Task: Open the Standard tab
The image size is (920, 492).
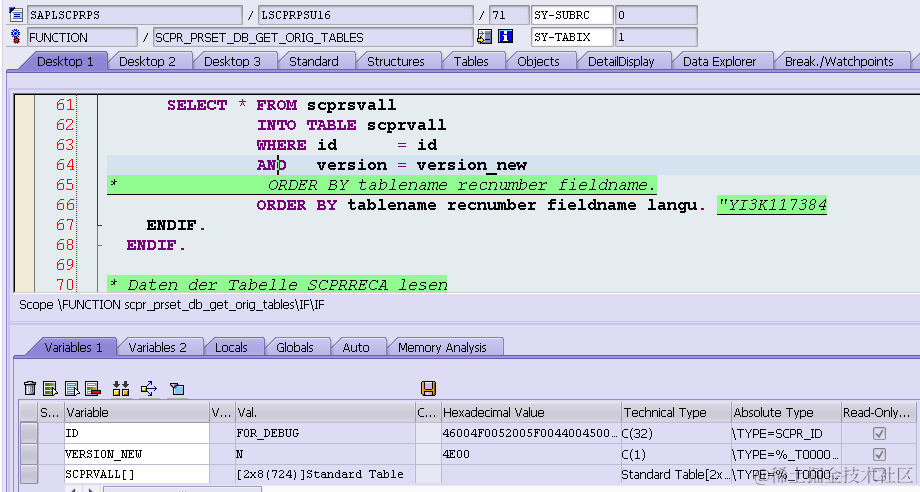Action: pyautogui.click(x=314, y=62)
